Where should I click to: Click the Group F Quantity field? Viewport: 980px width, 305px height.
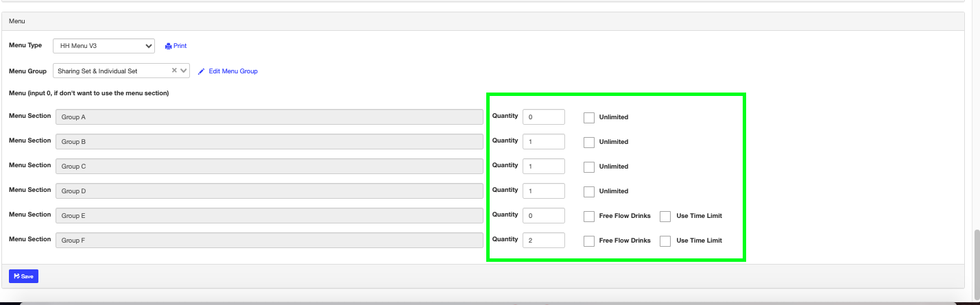point(543,241)
